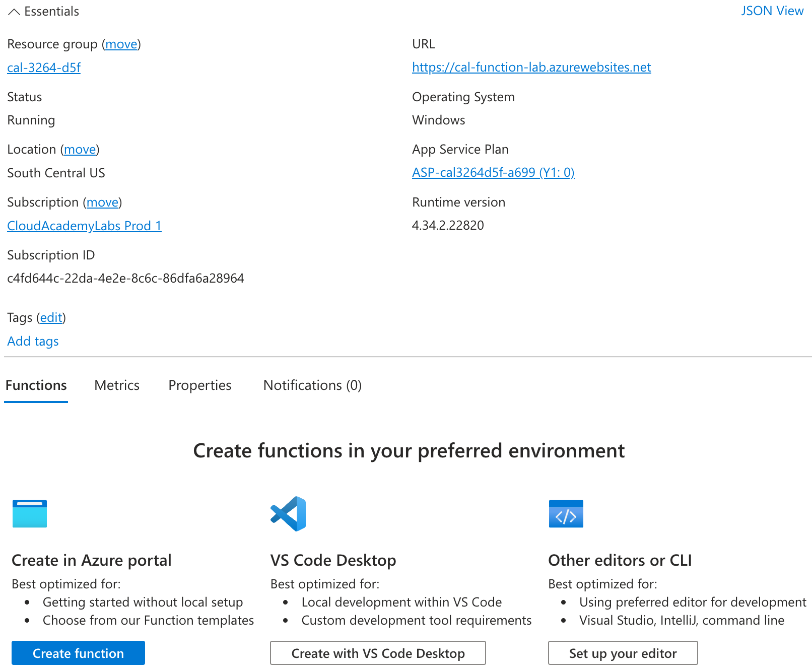Click the VS Code logo icon

[288, 513]
